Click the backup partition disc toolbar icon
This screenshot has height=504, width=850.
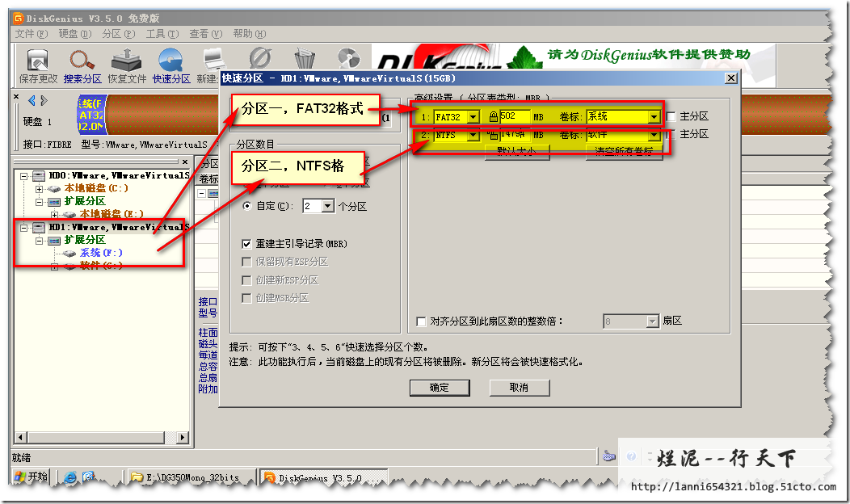point(348,58)
